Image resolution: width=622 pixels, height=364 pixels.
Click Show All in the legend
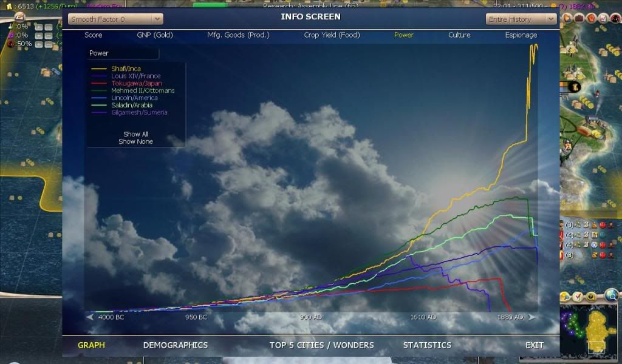coord(135,134)
